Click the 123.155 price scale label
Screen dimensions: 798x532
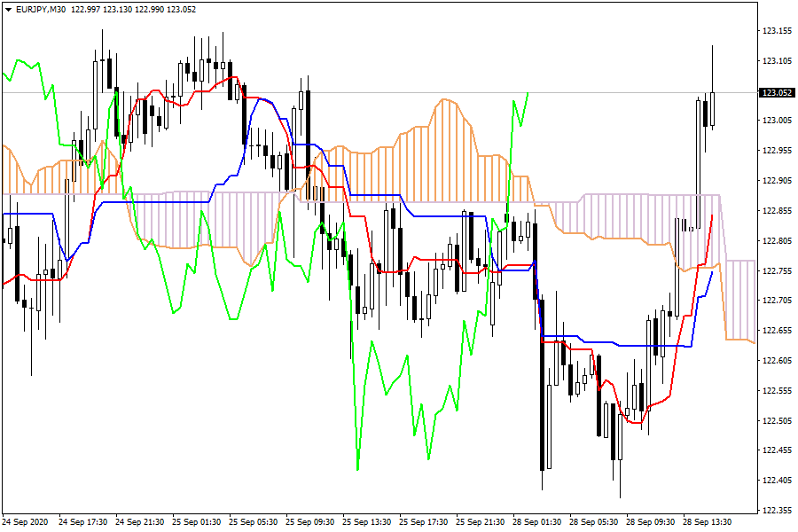(x=777, y=32)
